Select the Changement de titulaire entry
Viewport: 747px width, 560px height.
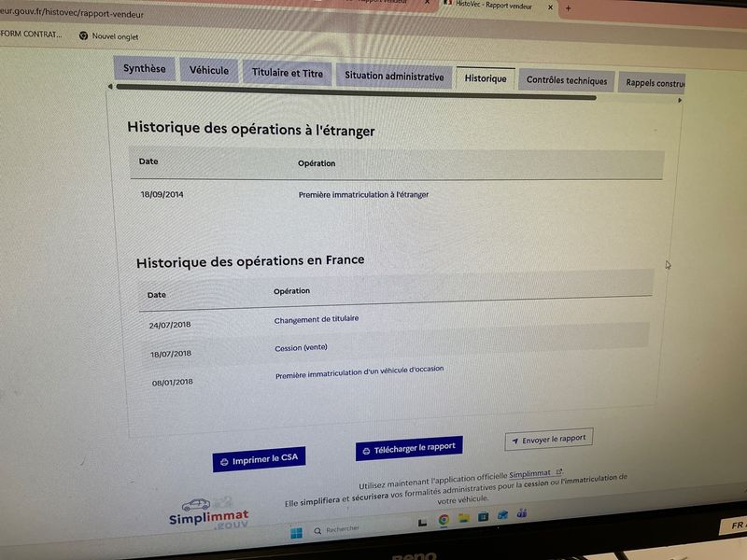tap(317, 319)
